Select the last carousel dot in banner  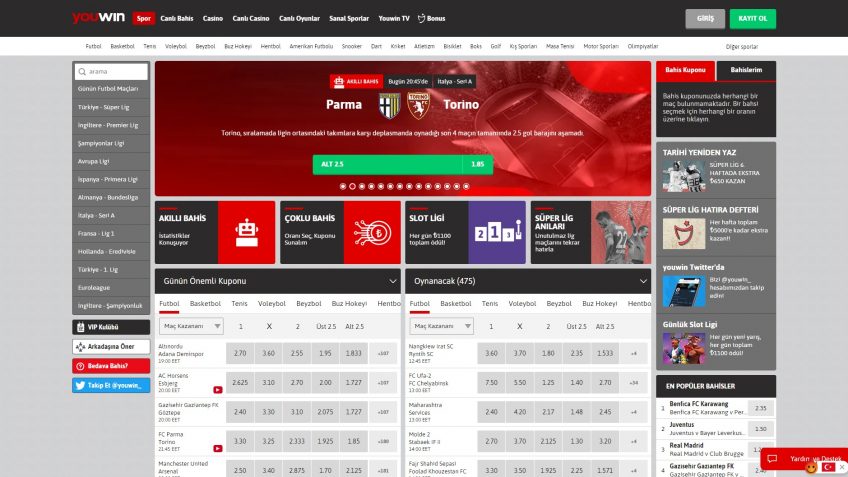click(466, 186)
